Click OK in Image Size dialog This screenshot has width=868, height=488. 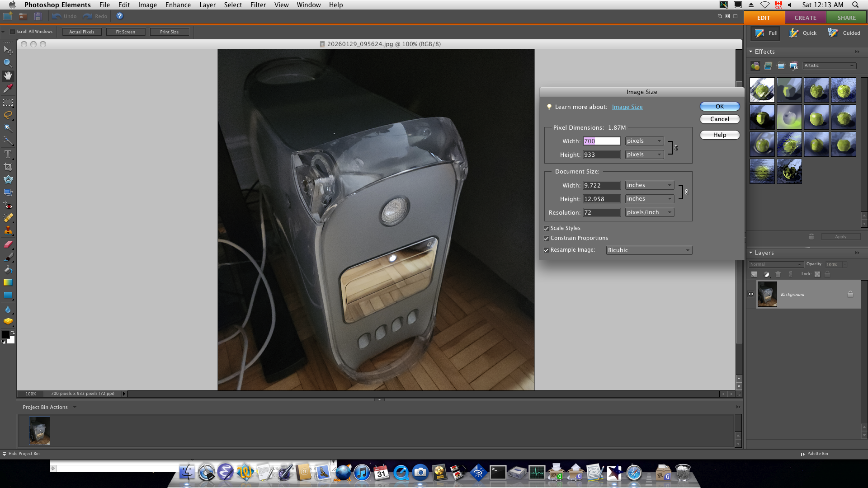tap(719, 107)
